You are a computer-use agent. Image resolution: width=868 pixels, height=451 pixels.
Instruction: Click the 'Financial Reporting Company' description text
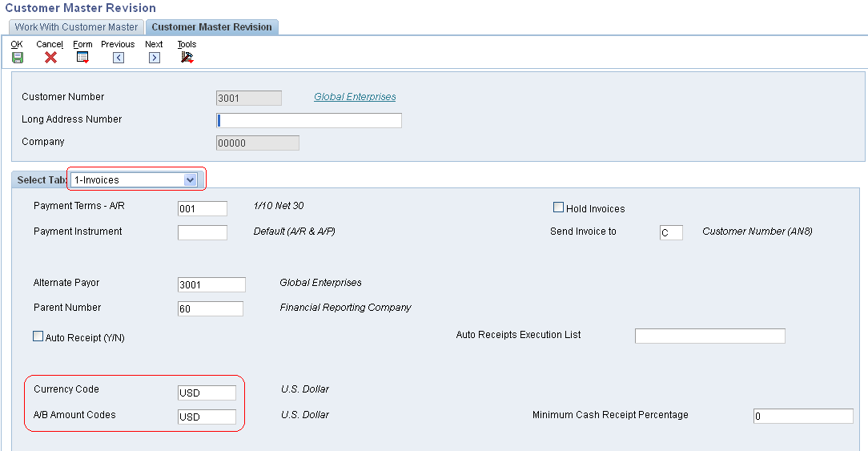(x=345, y=308)
